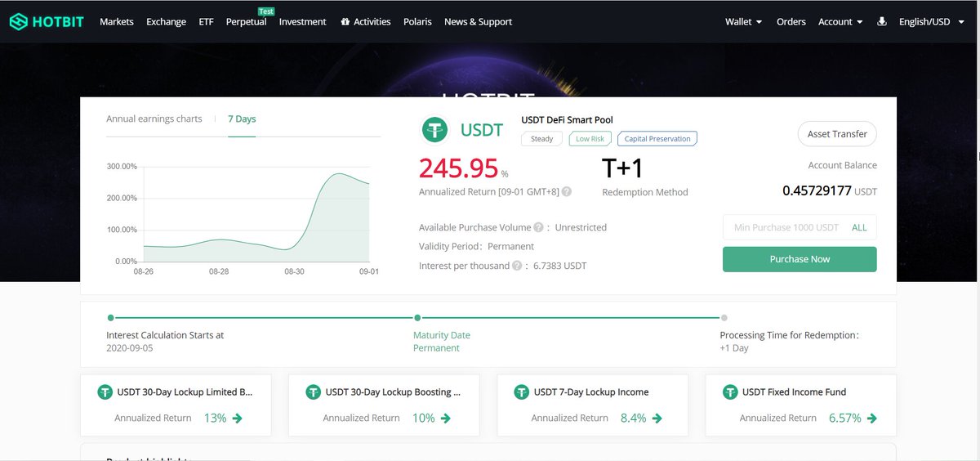Click the Purchase Now button
The height and width of the screenshot is (461, 980).
tap(800, 259)
